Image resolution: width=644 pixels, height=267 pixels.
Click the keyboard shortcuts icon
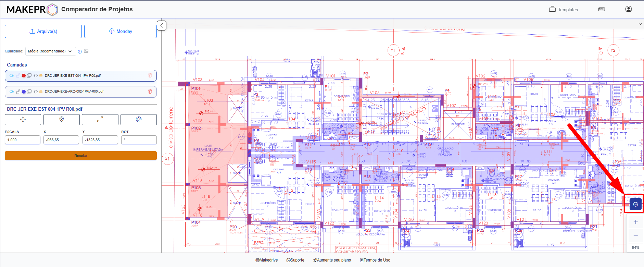point(602,9)
